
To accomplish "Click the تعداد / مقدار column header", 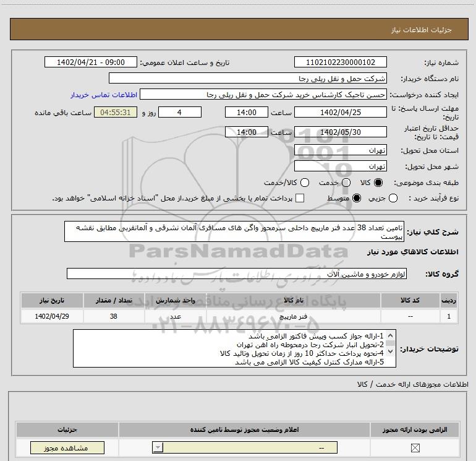I will pos(114,300).
